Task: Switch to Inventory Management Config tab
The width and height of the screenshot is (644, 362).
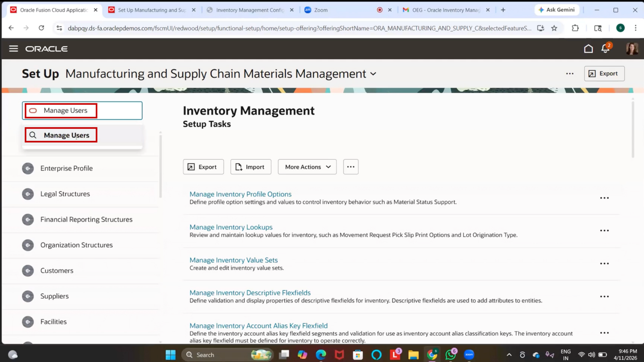Action: [250, 10]
